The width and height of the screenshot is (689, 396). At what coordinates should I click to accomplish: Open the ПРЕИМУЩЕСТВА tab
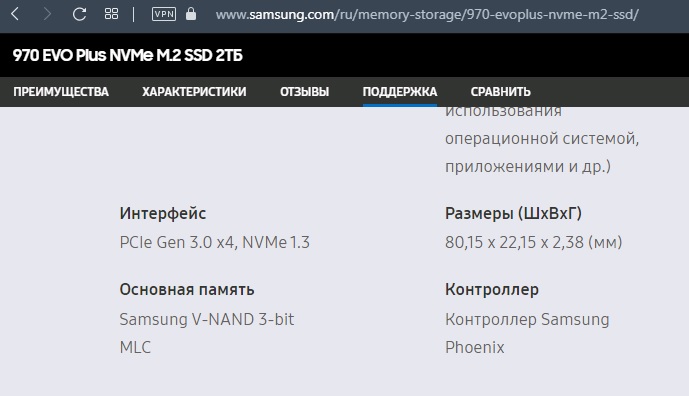(x=61, y=91)
